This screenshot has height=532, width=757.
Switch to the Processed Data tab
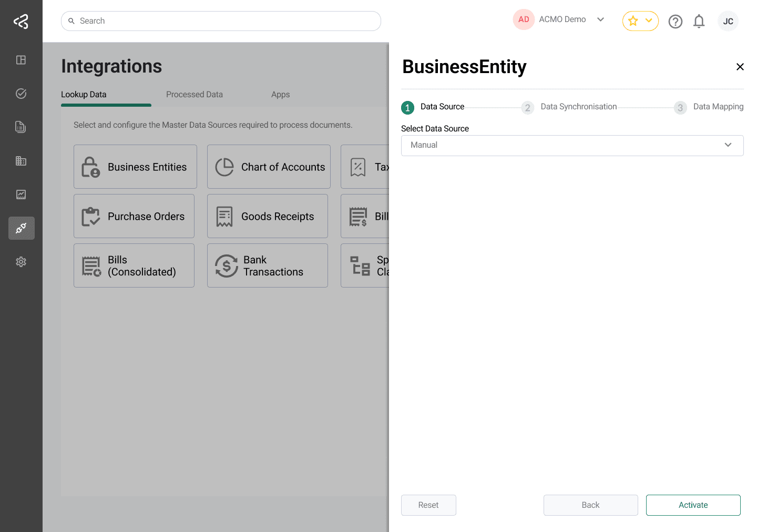[x=195, y=95]
